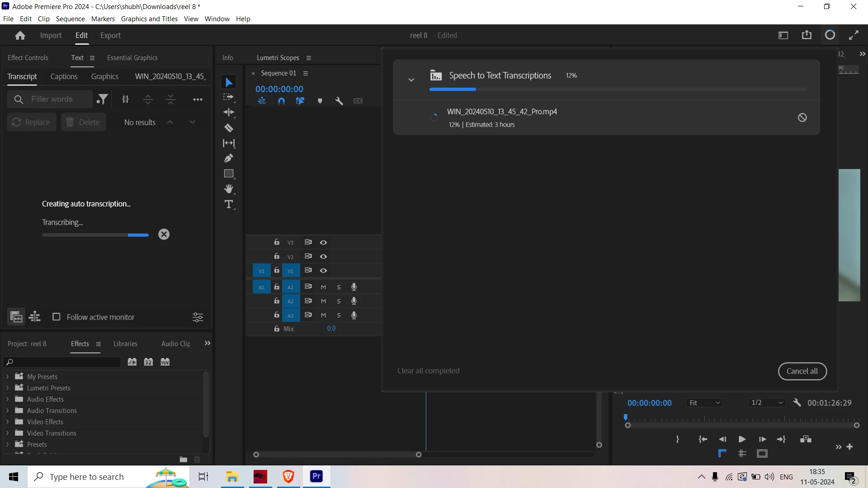868x488 pixels.
Task: Select the Razor tool
Action: tap(229, 128)
